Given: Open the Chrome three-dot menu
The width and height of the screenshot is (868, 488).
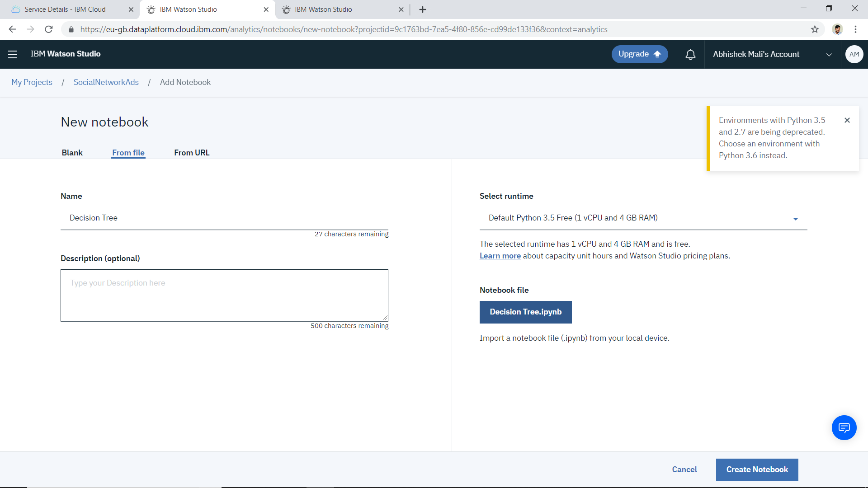Looking at the screenshot, I should point(855,29).
